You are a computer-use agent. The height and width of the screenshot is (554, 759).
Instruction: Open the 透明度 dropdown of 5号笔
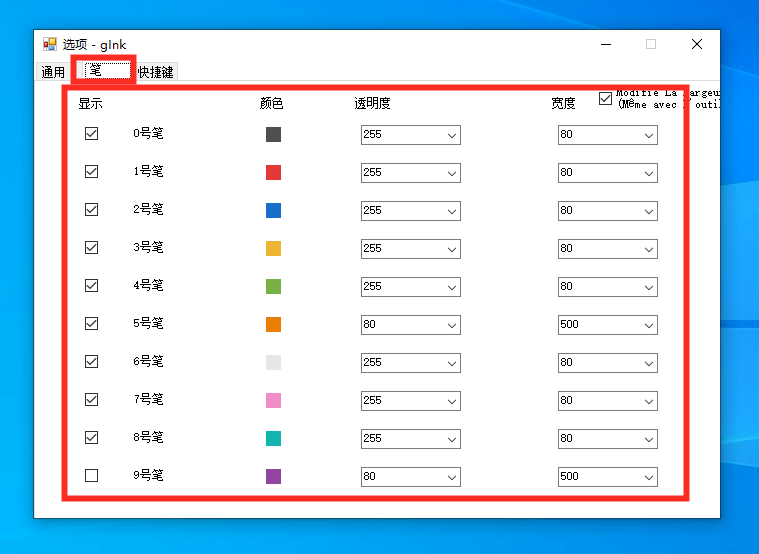tap(410, 325)
